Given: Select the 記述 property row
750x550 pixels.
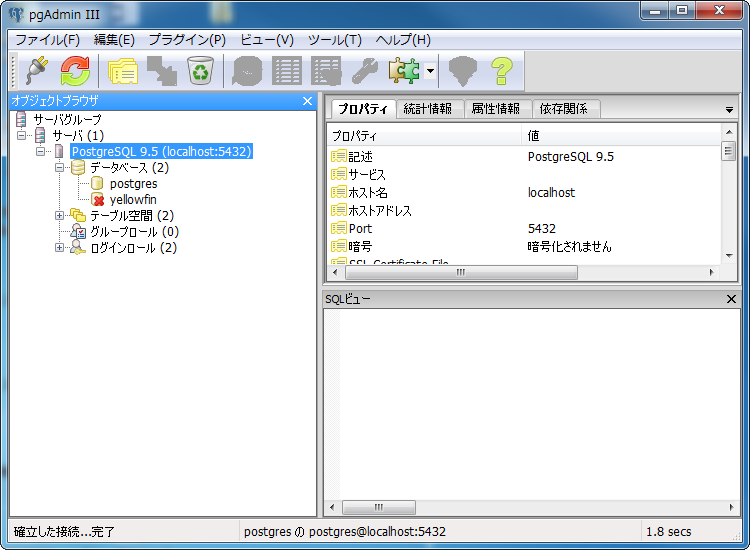Looking at the screenshot, I should coord(524,156).
